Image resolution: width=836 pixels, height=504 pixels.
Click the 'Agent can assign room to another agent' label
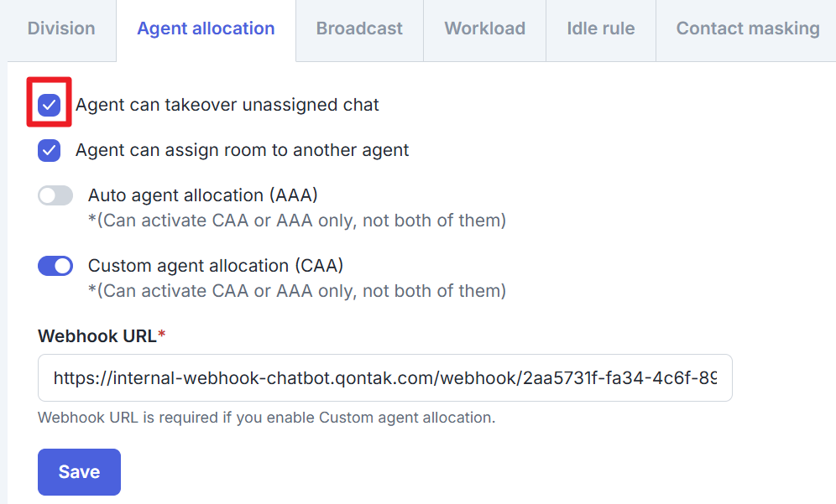[242, 151]
